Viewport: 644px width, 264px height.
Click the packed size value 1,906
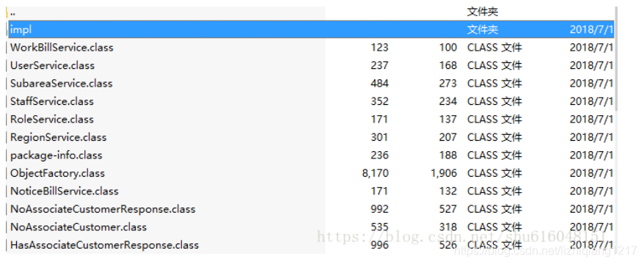tap(444, 174)
